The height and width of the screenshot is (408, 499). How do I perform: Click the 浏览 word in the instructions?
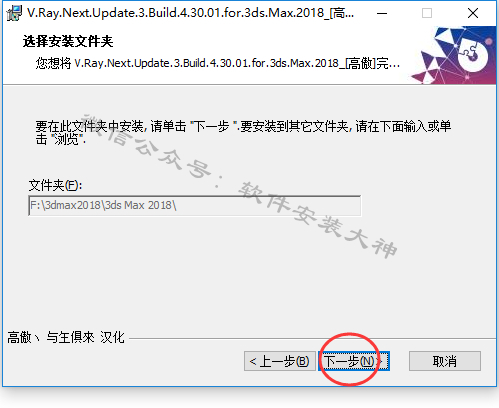tap(66, 139)
